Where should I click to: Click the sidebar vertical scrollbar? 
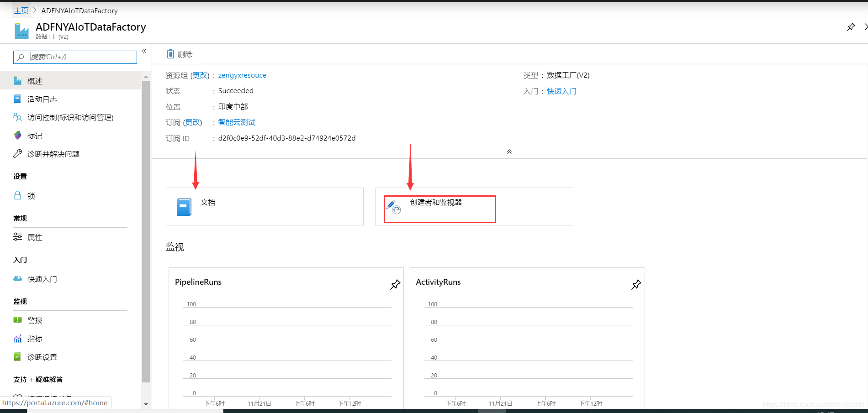click(x=146, y=231)
